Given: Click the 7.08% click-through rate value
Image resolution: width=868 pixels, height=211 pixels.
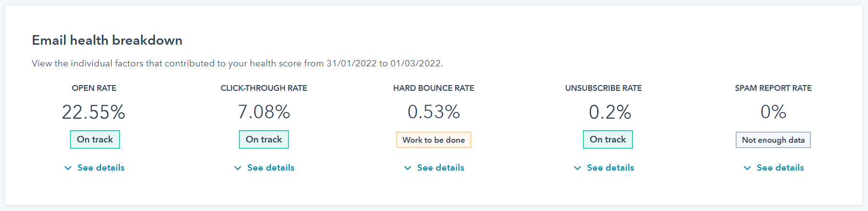Looking at the screenshot, I should (264, 112).
